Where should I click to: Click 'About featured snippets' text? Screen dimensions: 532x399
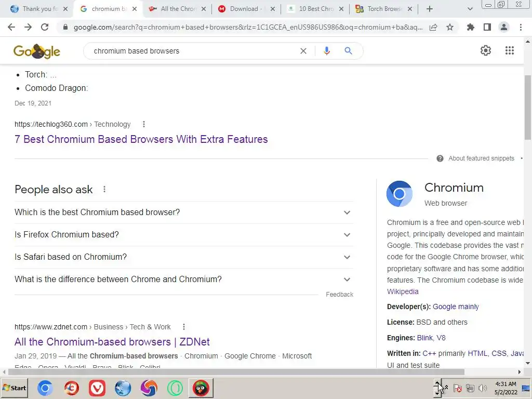[481, 158]
